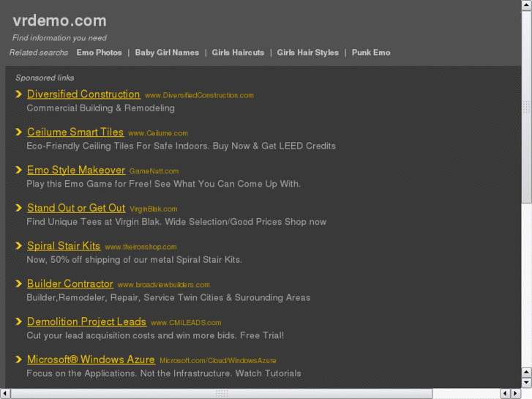The height and width of the screenshot is (399, 532).
Task: Select the Emo Photos related search
Action: (99, 53)
